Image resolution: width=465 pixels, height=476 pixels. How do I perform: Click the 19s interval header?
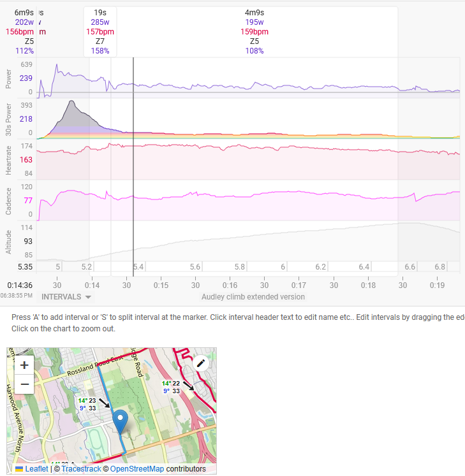coord(100,13)
